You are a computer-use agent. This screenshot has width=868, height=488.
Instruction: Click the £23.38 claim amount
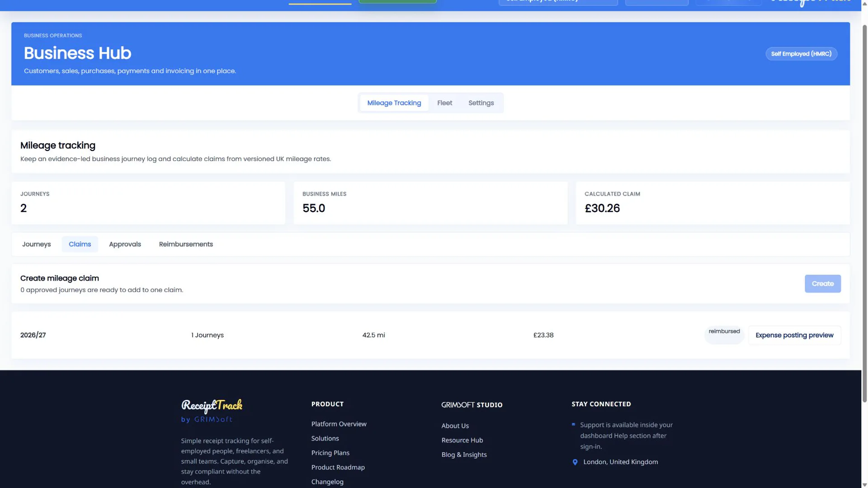pyautogui.click(x=543, y=335)
